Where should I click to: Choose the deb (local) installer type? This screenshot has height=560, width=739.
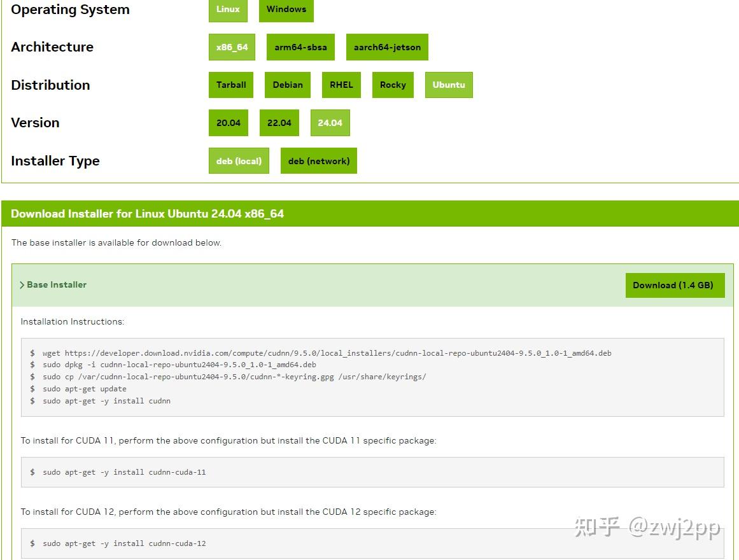(x=239, y=160)
